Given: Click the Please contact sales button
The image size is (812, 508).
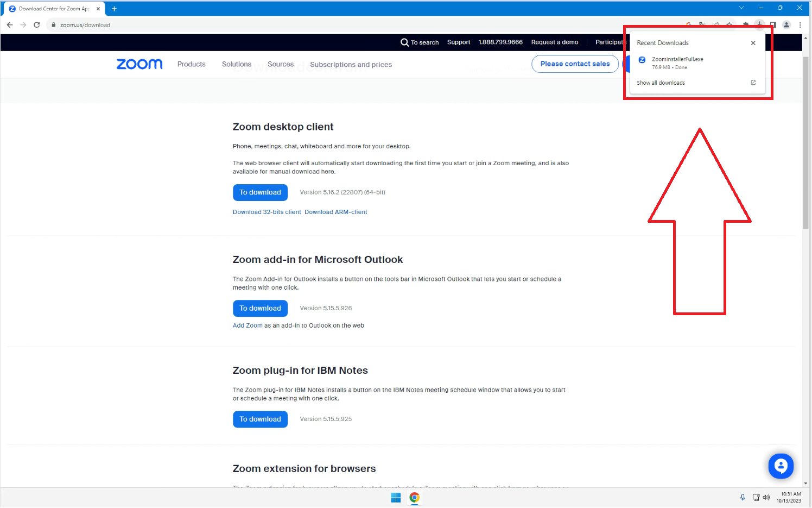Looking at the screenshot, I should 575,64.
